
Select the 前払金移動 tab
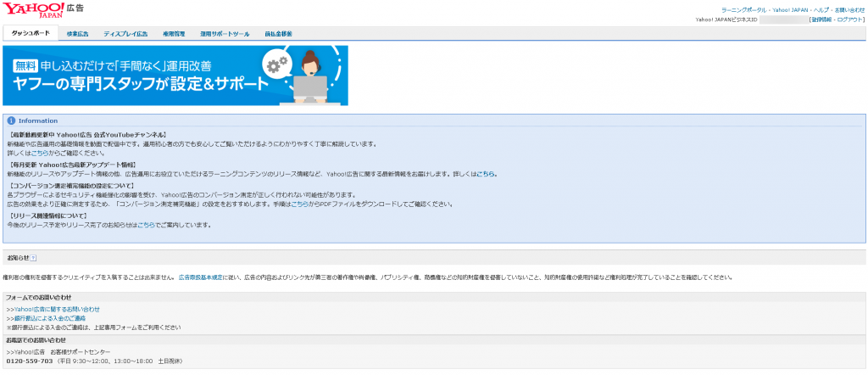(x=278, y=34)
